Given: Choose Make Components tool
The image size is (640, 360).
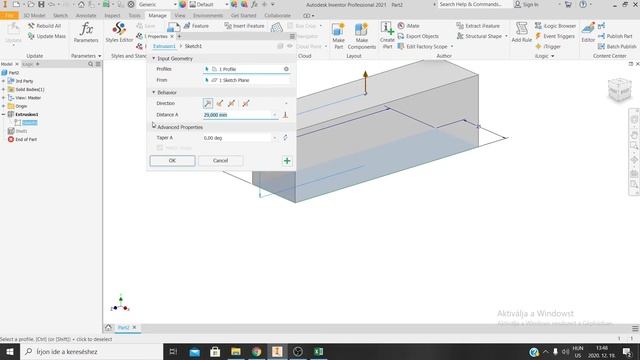Looking at the screenshot, I should tap(362, 36).
